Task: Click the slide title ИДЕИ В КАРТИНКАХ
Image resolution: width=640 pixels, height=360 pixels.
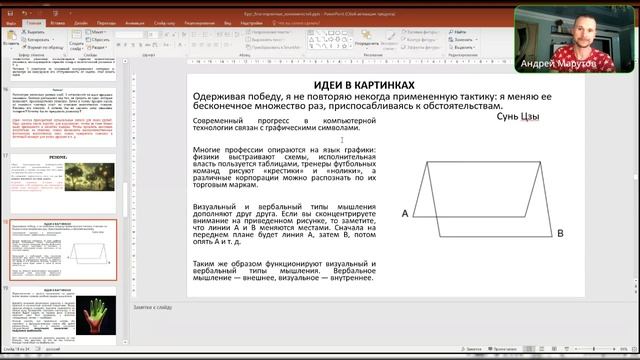Action: pyautogui.click(x=364, y=85)
